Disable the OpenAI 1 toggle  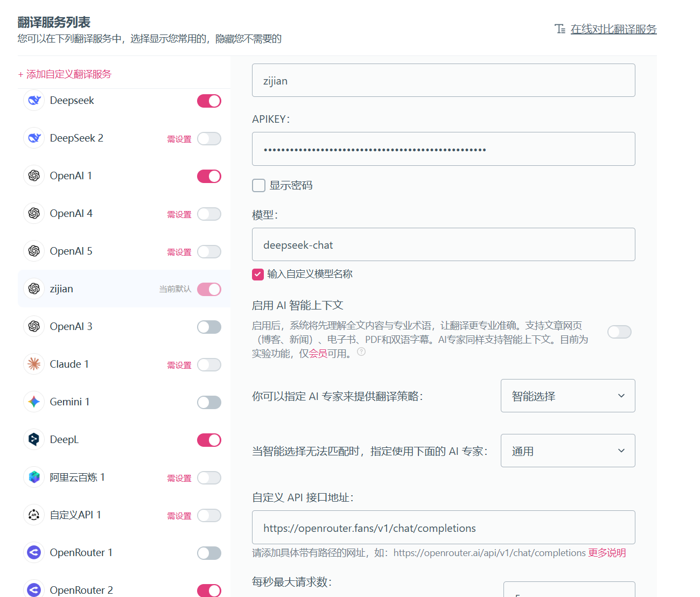[x=209, y=176]
